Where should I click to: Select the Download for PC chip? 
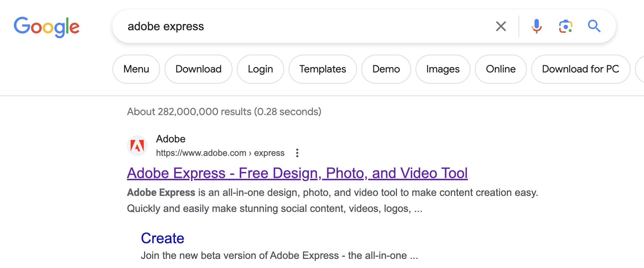[x=581, y=69]
